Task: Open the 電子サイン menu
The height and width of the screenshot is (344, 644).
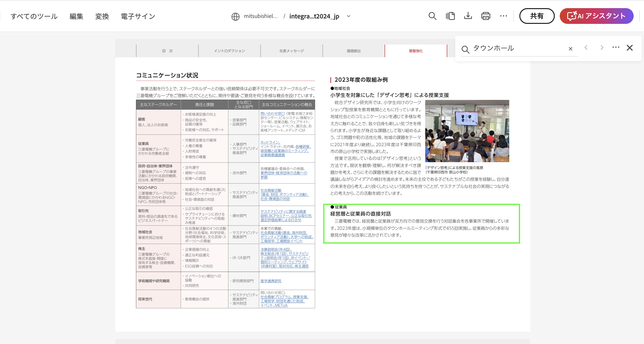Action: 138,16
